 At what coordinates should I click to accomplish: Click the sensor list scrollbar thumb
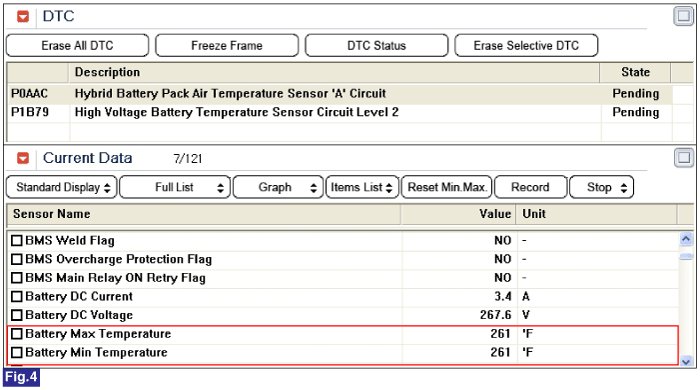point(686,256)
